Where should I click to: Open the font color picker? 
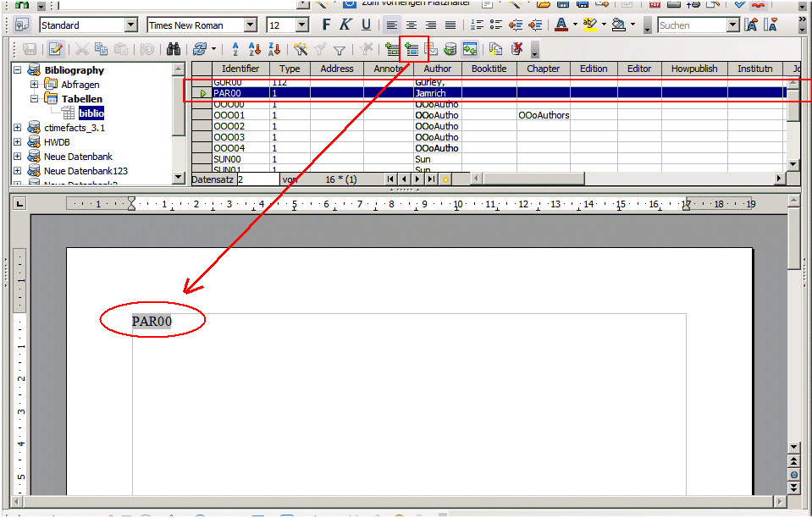click(x=575, y=25)
